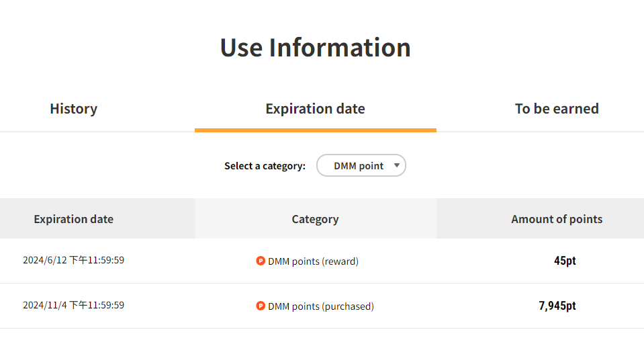
Task: Click DMM points (purchased) text
Action: tap(321, 306)
